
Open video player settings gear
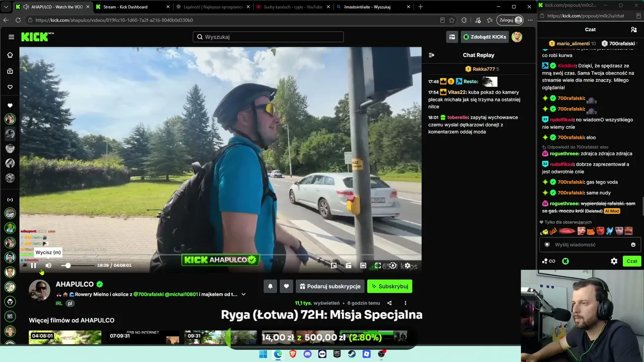coord(408,265)
